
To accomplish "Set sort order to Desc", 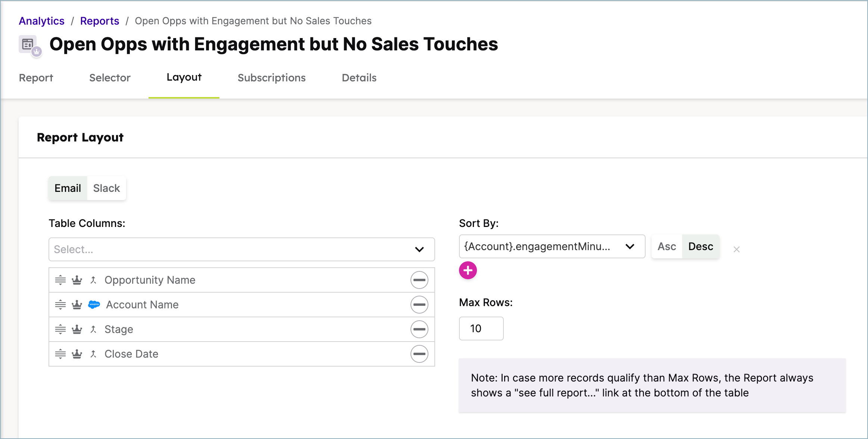I will pyautogui.click(x=701, y=246).
